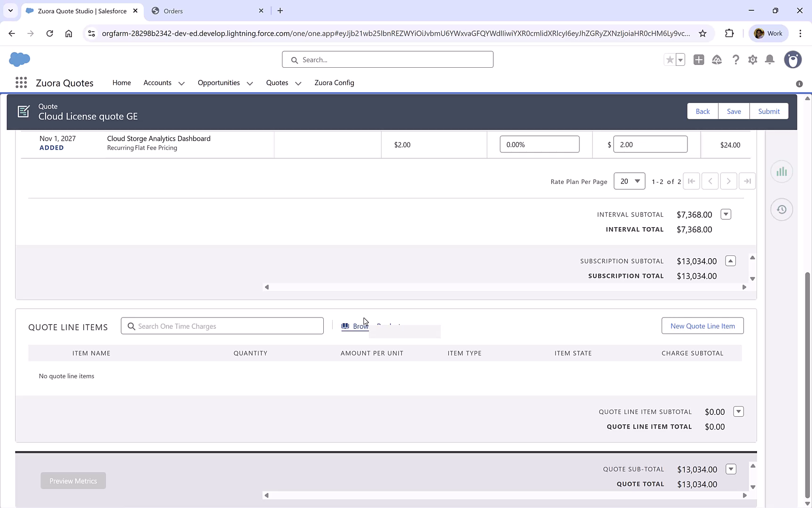Click the Browse Products icon
The image size is (812, 508).
(x=346, y=325)
